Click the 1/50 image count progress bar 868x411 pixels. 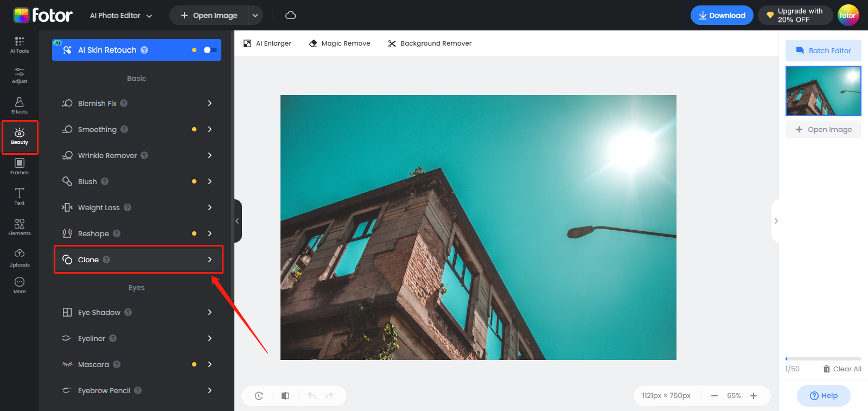[824, 359]
